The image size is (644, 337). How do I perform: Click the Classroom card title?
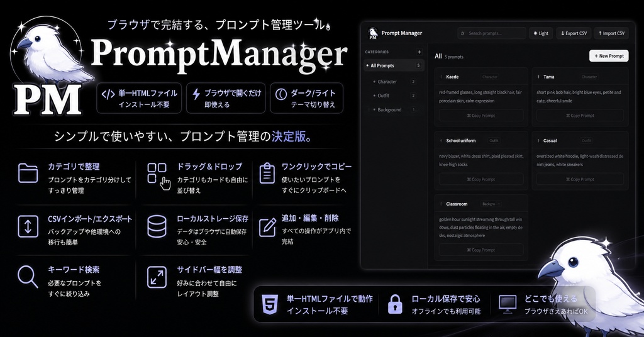457,204
